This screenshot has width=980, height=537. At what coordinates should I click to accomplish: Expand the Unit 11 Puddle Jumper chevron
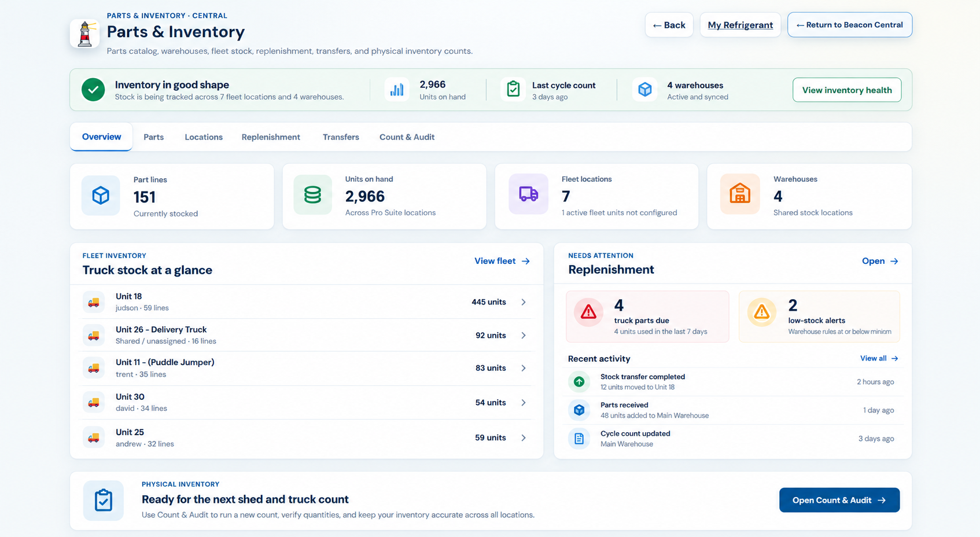tap(524, 368)
